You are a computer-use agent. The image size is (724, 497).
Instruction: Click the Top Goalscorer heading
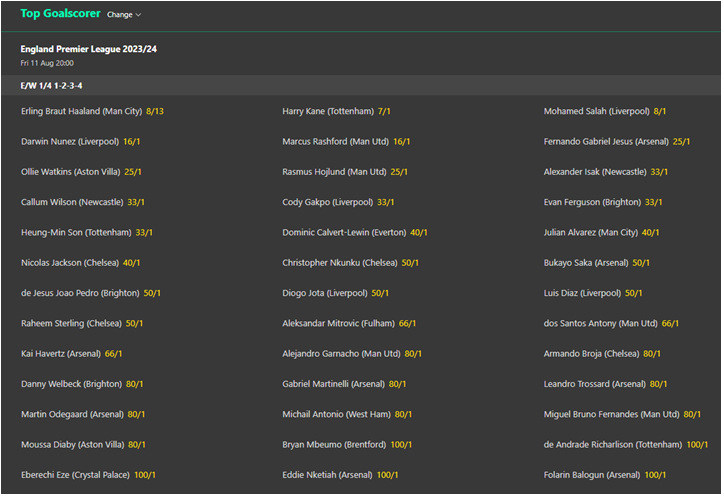[x=60, y=13]
